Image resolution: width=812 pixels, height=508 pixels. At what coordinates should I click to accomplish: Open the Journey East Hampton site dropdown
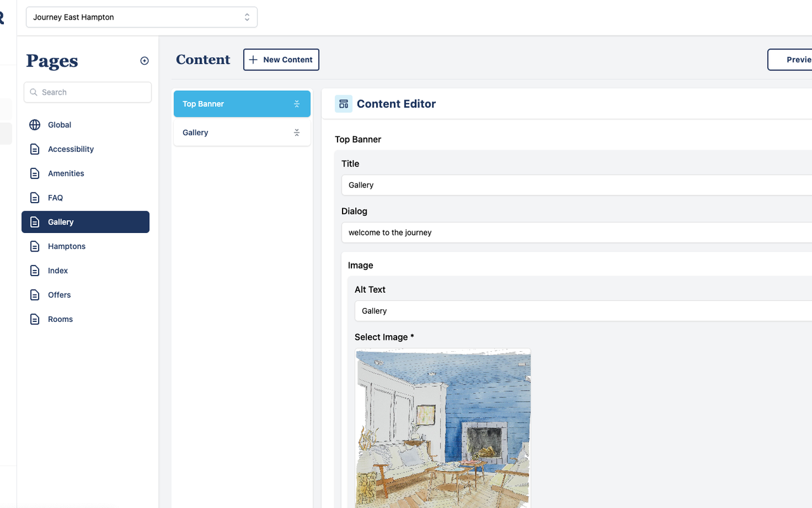(141, 17)
